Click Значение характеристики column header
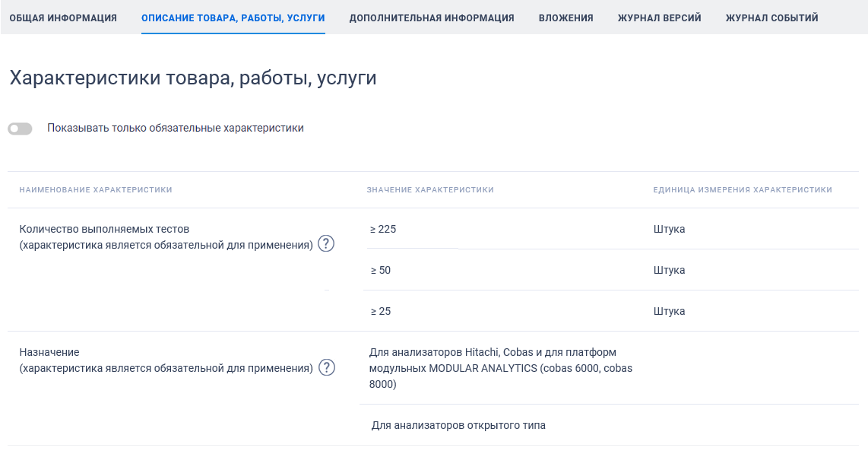This screenshot has height=454, width=868. coord(430,189)
